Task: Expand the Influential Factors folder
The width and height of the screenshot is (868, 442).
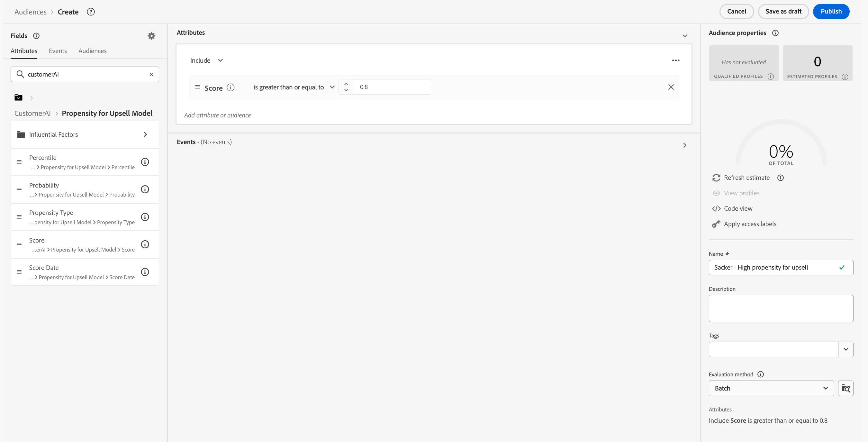Action: pyautogui.click(x=85, y=134)
